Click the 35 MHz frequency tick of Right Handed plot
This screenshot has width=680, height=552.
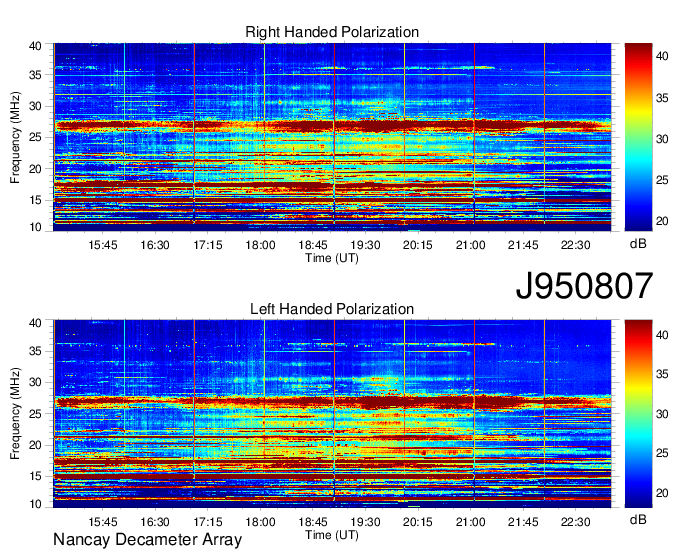click(x=35, y=75)
